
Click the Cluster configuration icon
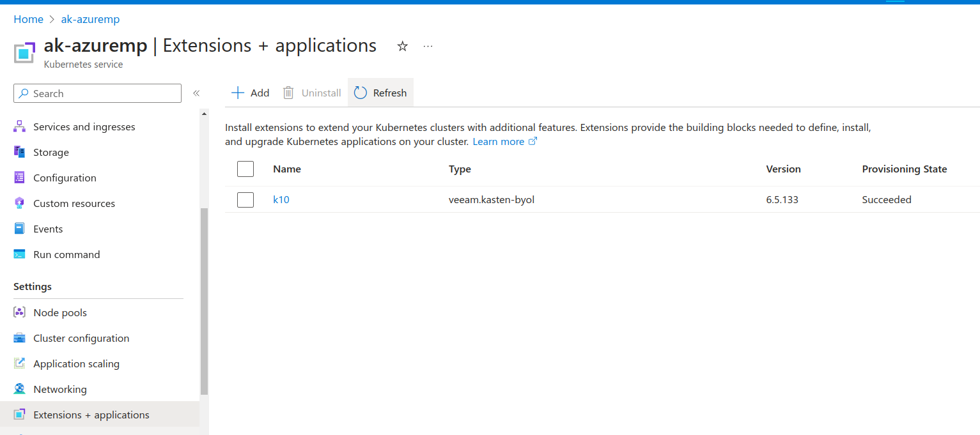[20, 338]
